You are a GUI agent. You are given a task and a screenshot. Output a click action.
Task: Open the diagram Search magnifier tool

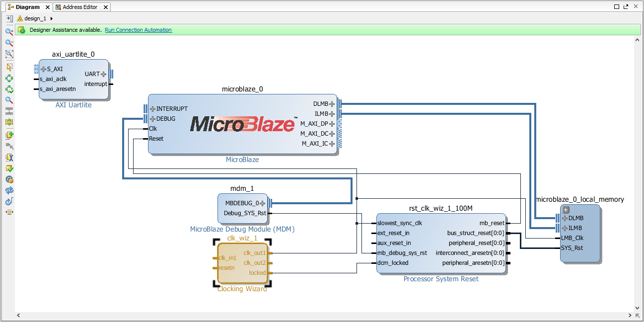click(x=9, y=100)
